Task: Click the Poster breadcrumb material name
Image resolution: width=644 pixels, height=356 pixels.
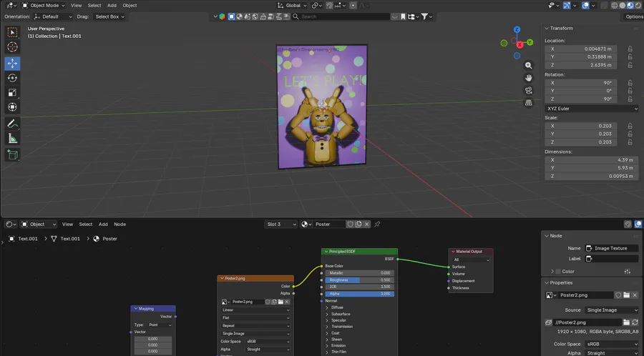Action: (x=109, y=239)
